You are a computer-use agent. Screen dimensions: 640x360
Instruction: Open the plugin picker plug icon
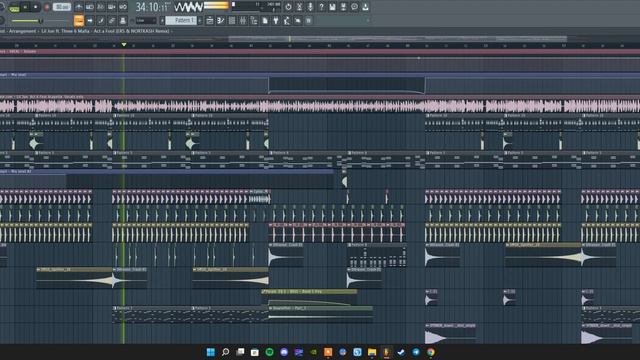[276, 20]
